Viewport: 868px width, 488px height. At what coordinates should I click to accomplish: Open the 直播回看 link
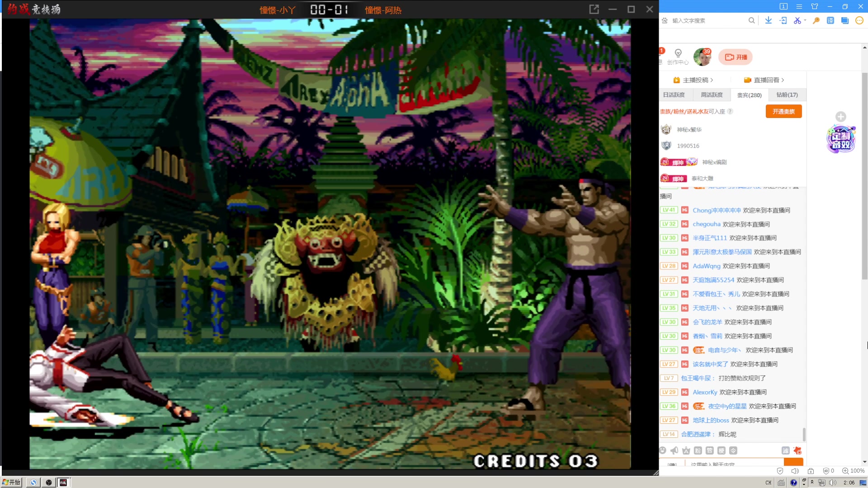(764, 80)
